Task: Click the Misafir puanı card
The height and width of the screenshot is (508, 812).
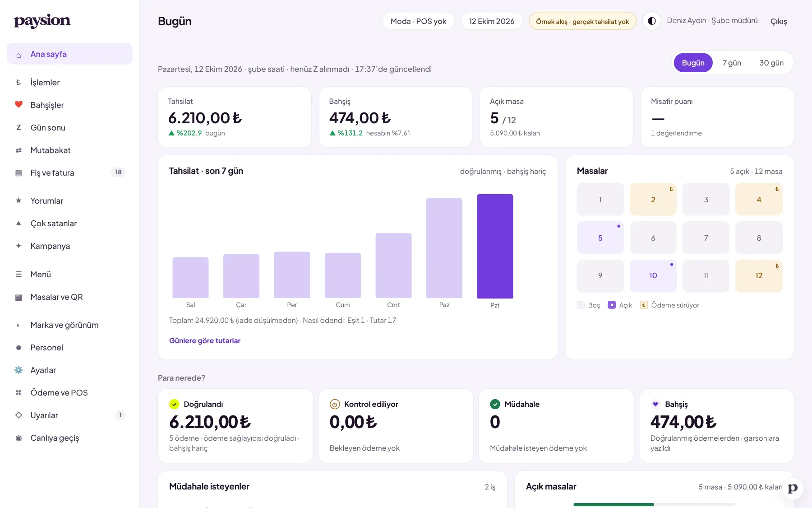Action: pyautogui.click(x=717, y=117)
